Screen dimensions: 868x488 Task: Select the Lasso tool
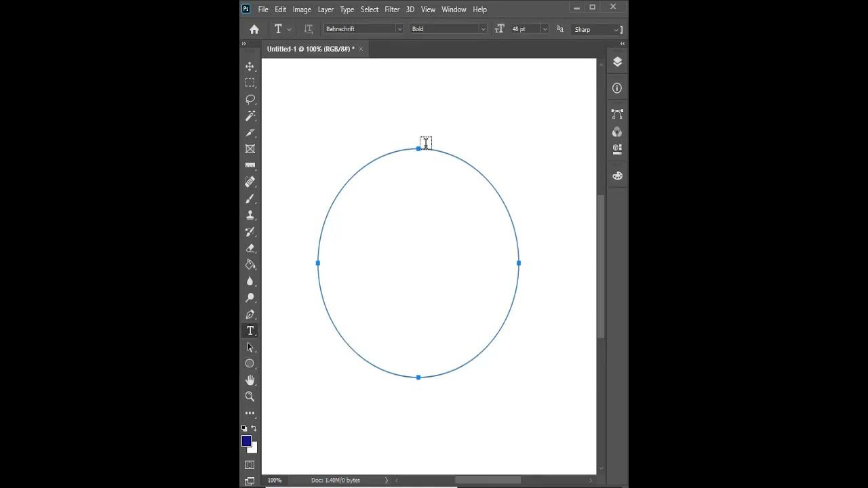click(250, 99)
